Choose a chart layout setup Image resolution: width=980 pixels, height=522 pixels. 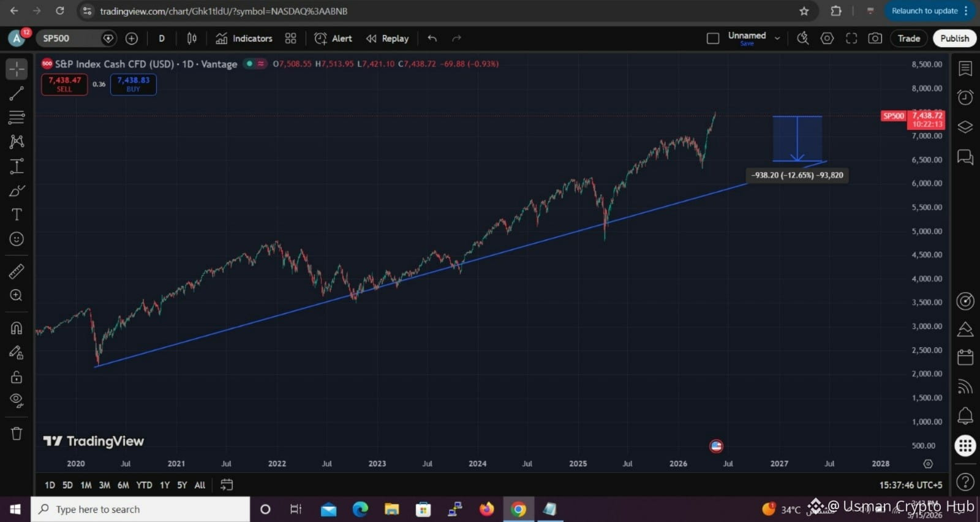(713, 38)
